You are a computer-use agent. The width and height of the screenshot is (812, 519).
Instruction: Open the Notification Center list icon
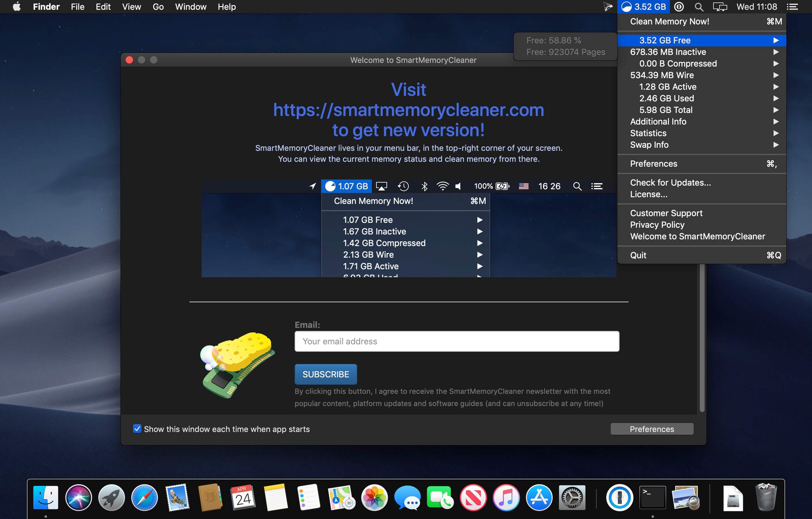792,7
